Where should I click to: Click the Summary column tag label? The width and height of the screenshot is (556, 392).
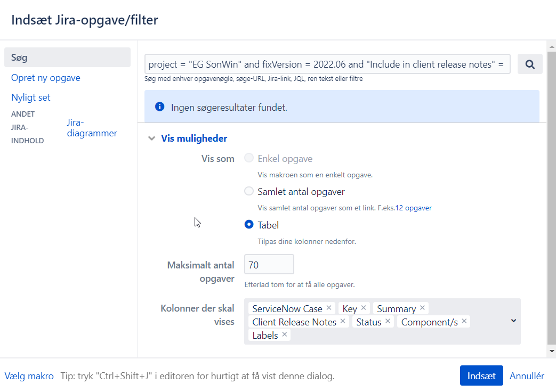click(x=397, y=309)
